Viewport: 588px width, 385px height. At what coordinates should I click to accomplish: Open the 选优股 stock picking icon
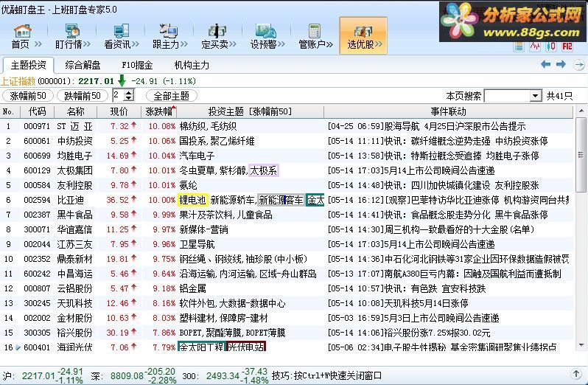pyautogui.click(x=363, y=30)
